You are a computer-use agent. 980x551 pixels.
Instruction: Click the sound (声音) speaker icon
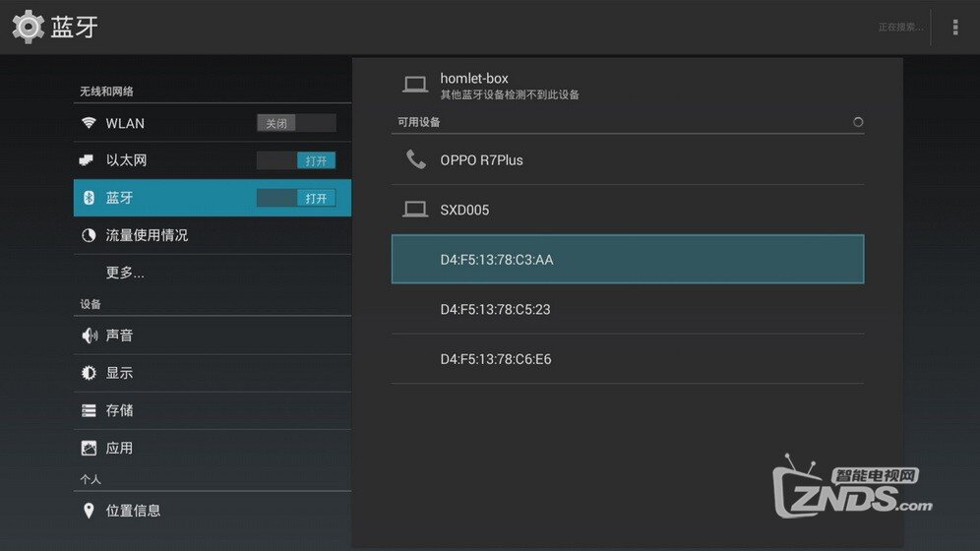coord(89,336)
